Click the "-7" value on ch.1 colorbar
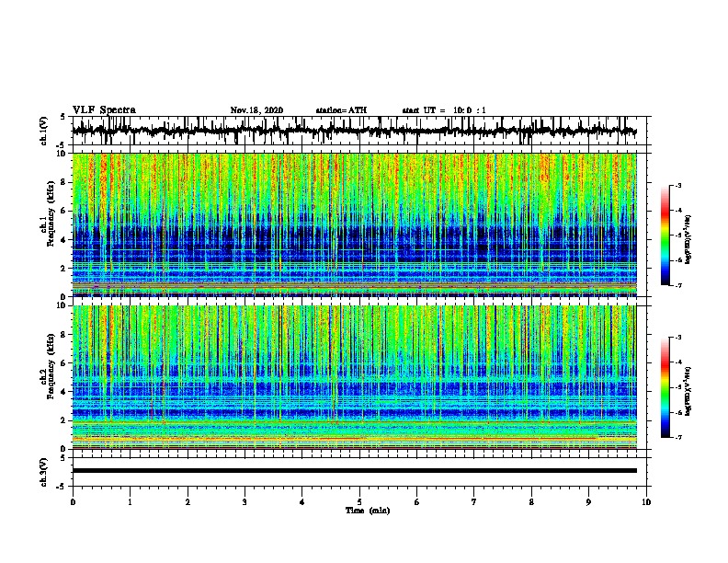This screenshot has height=563, width=728. click(x=677, y=285)
